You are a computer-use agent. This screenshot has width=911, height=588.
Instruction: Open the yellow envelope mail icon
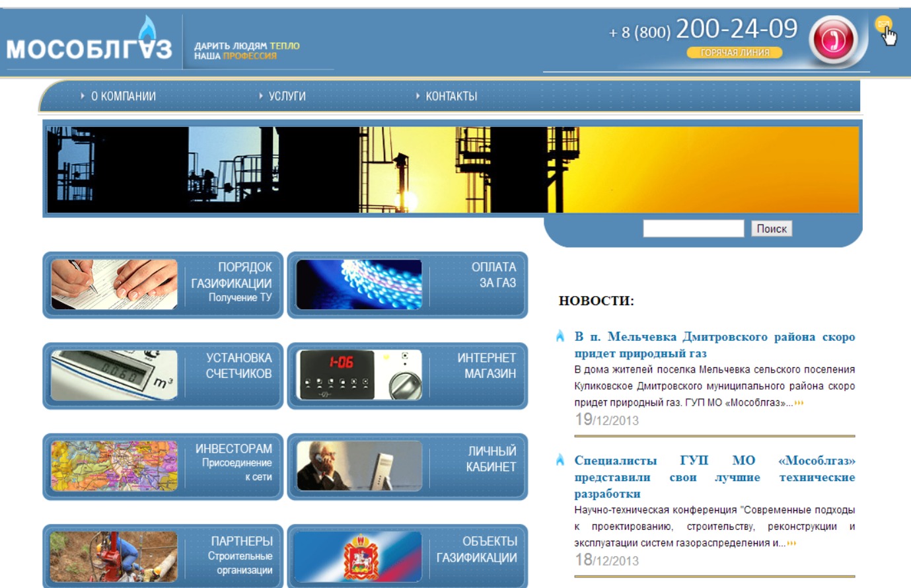pyautogui.click(x=883, y=25)
